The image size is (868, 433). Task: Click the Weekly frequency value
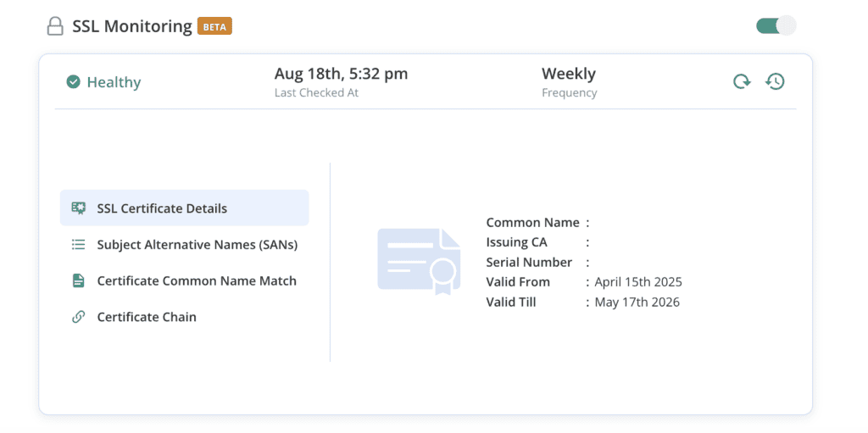(x=569, y=74)
